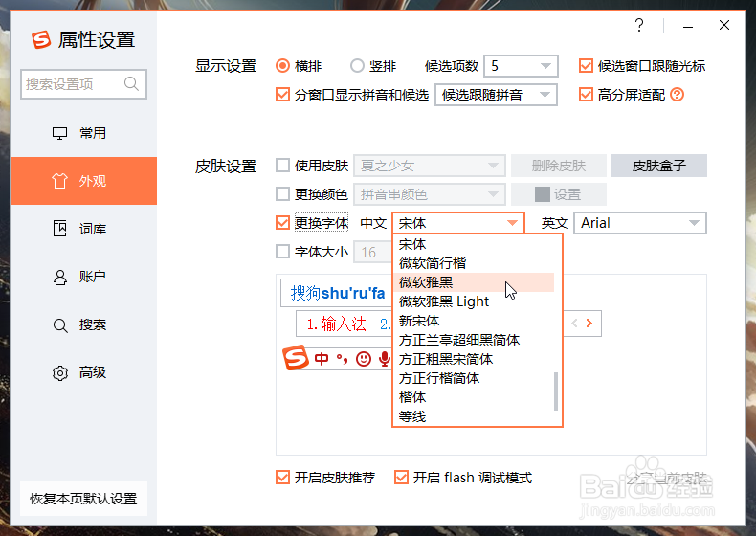
Task: Click 恢复本页默认设置 button
Action: tap(83, 499)
